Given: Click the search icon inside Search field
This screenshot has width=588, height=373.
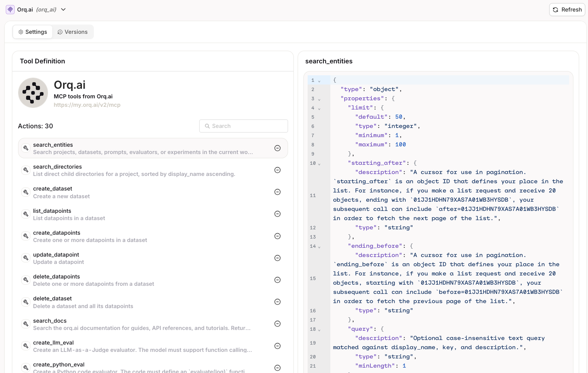Looking at the screenshot, I should (207, 126).
